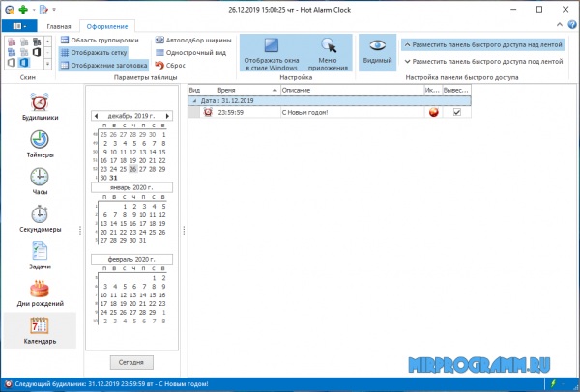Click the edit document quick access icon
This screenshot has width=580, height=392.
point(43,10)
